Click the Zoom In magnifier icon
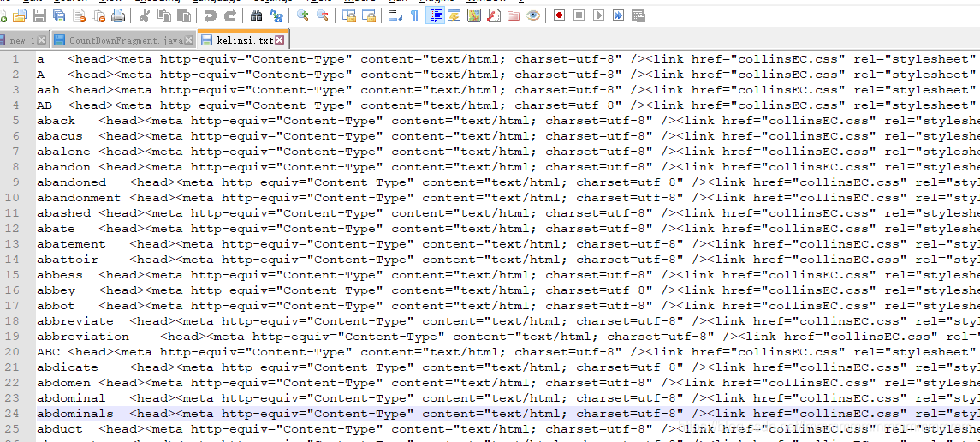 tap(302, 15)
